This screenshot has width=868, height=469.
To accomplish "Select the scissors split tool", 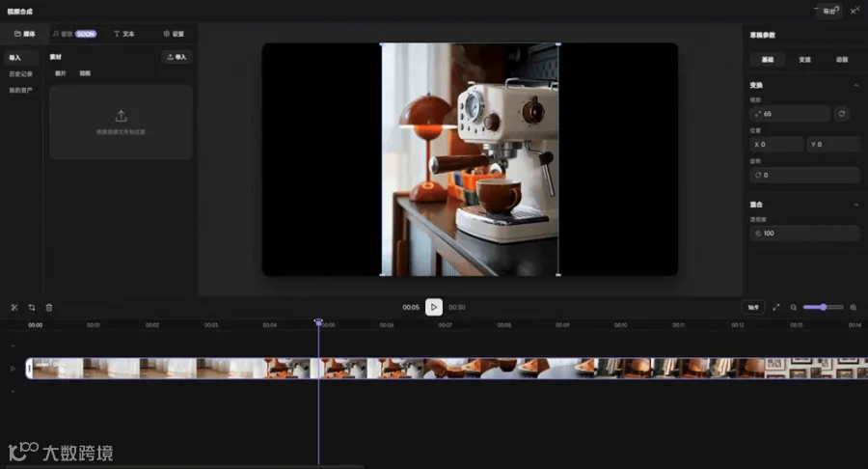I will 14,307.
